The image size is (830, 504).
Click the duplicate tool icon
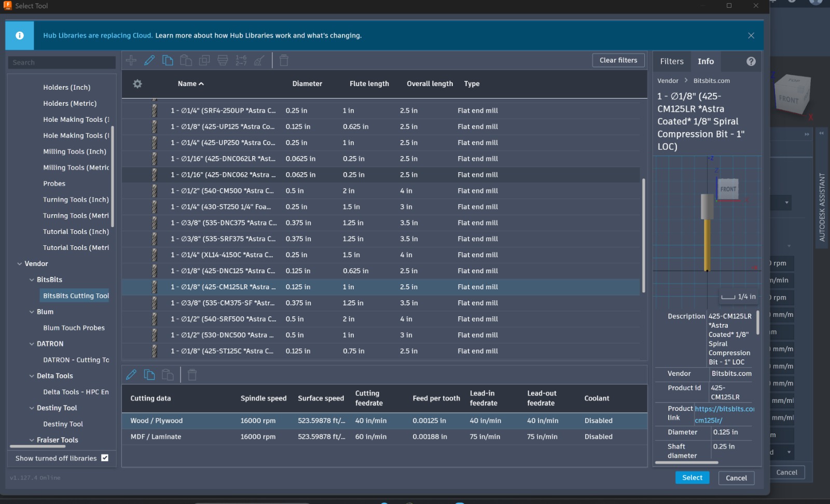click(204, 61)
